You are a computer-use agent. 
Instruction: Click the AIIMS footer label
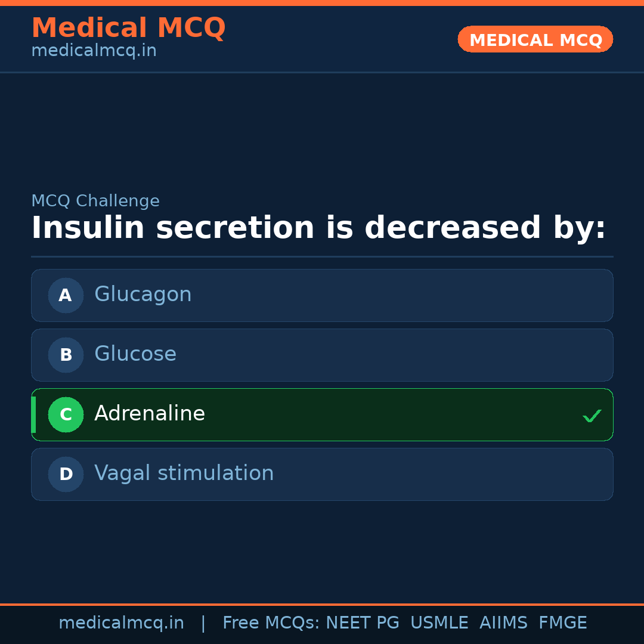(x=503, y=623)
